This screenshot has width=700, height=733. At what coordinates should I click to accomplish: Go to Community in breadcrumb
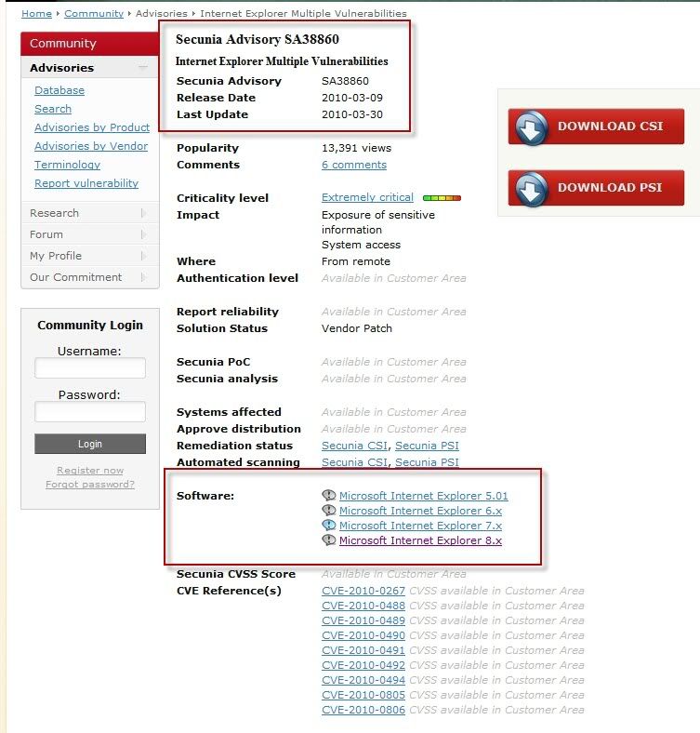(x=94, y=14)
